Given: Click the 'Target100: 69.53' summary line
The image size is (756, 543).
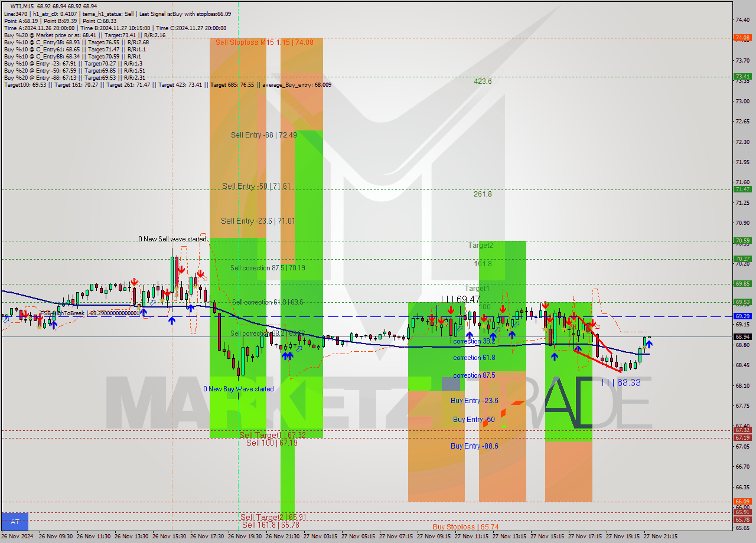Looking at the screenshot, I should click(x=167, y=84).
